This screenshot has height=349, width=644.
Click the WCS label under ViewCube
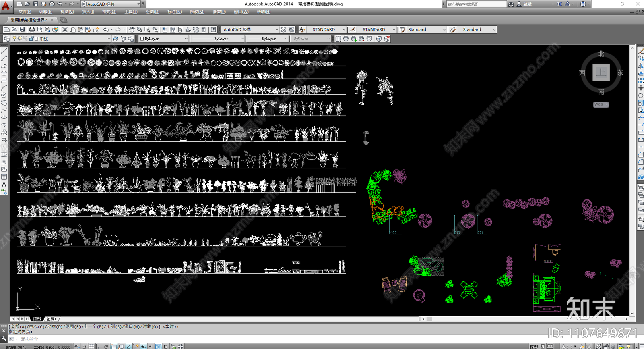pyautogui.click(x=601, y=104)
